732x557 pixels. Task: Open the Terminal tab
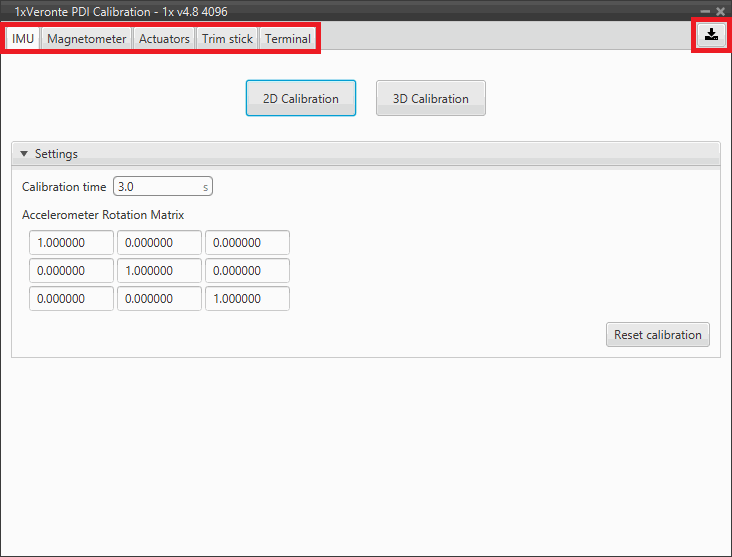tap(287, 39)
